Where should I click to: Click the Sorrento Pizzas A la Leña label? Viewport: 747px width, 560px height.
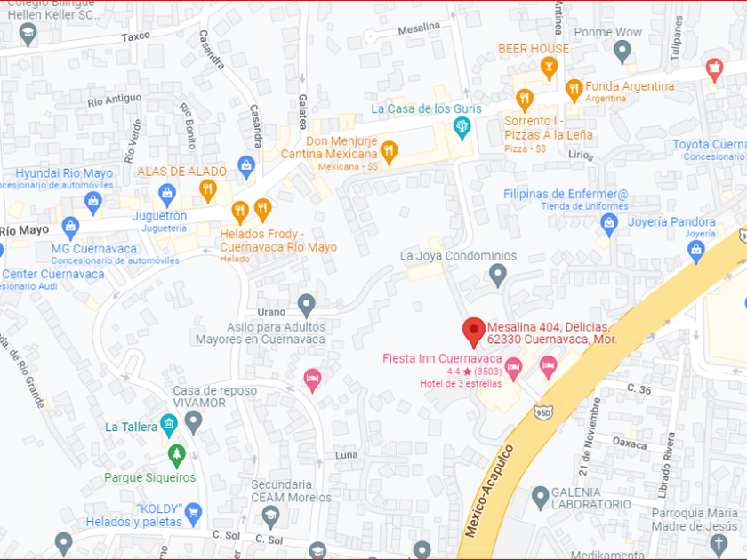coord(549,128)
